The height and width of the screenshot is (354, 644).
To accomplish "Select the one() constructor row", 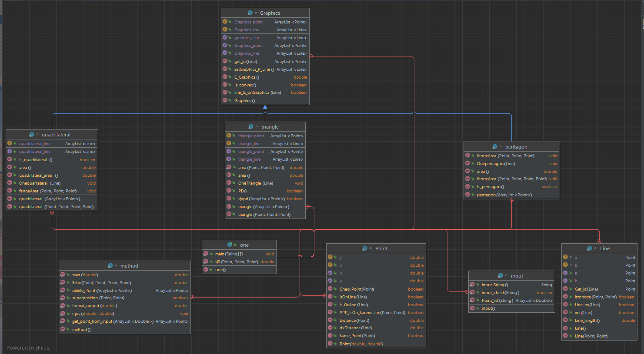I will pyautogui.click(x=239, y=270).
